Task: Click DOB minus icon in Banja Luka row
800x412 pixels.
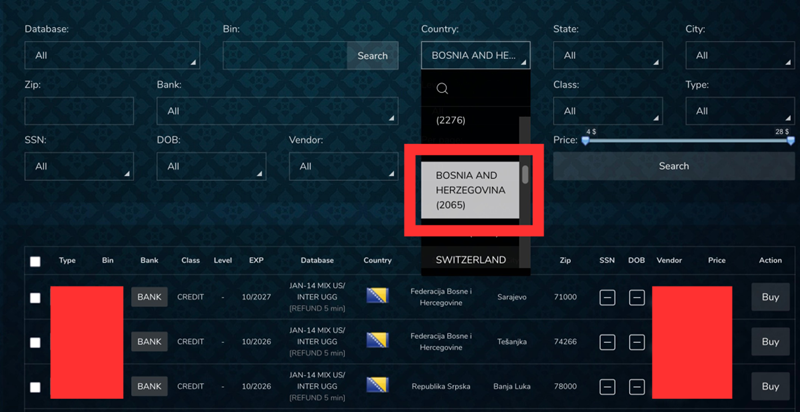Action: pos(636,386)
